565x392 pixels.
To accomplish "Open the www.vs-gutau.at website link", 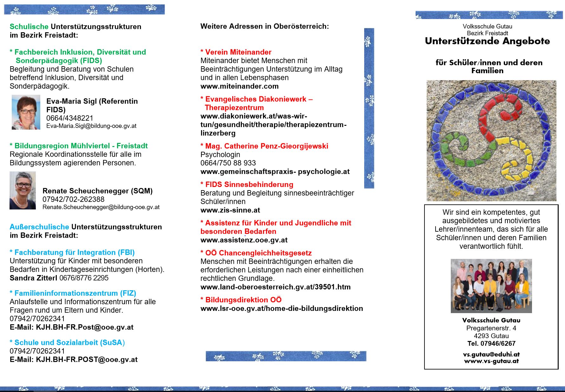I will 491,361.
